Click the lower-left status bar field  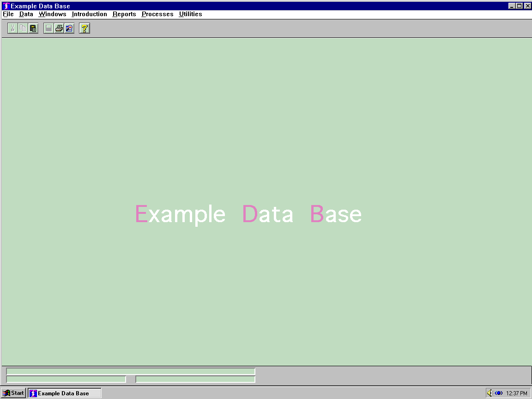[66, 379]
